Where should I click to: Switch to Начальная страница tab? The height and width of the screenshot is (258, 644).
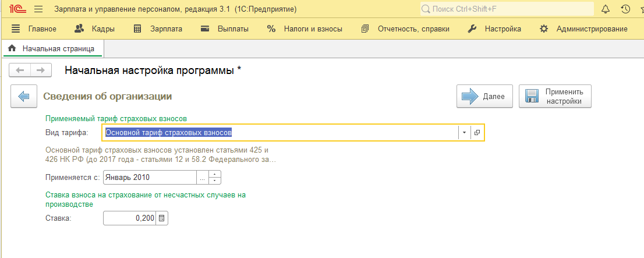54,48
